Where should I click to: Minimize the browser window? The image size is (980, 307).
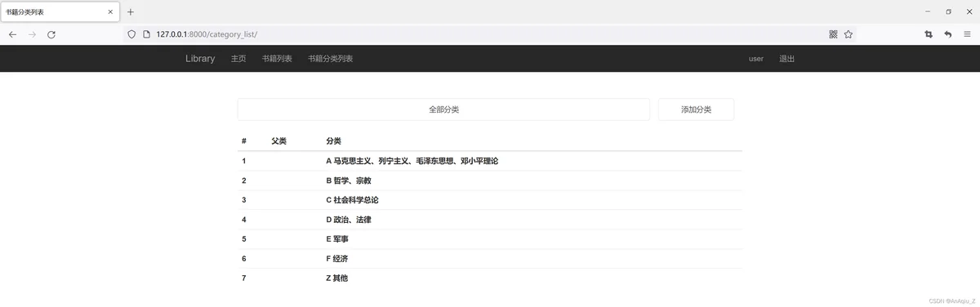929,11
